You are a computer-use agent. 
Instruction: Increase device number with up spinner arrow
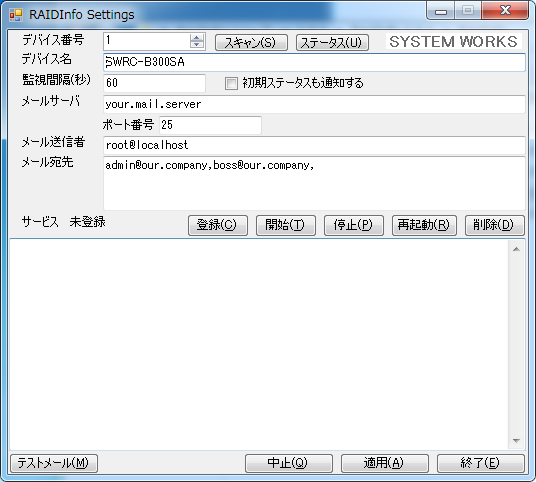197,38
